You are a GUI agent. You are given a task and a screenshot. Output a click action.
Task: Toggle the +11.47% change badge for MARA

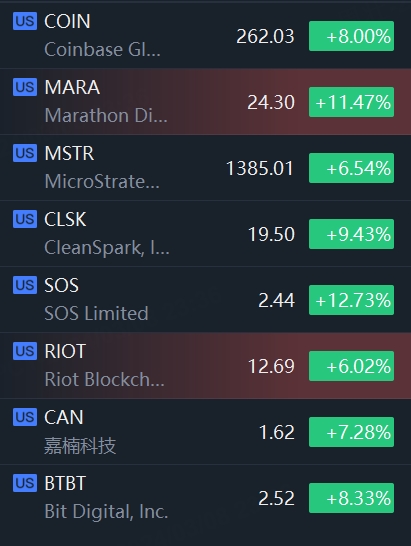[x=351, y=102]
